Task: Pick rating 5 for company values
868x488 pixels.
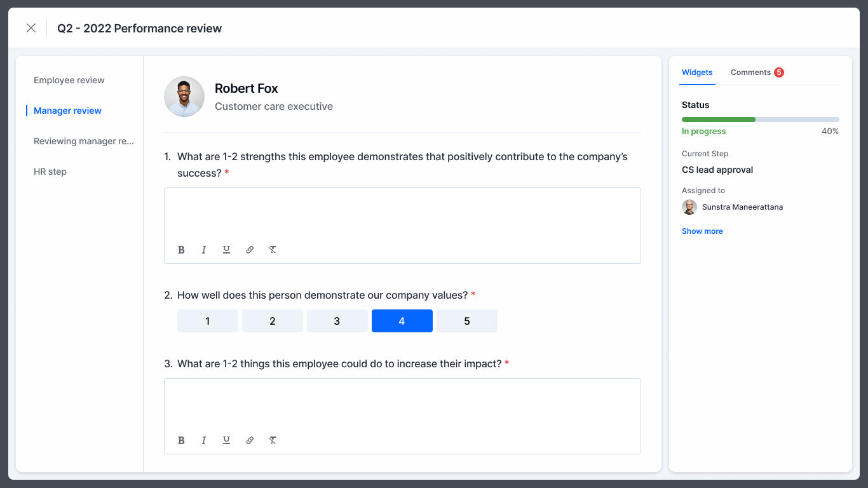Action: click(467, 321)
